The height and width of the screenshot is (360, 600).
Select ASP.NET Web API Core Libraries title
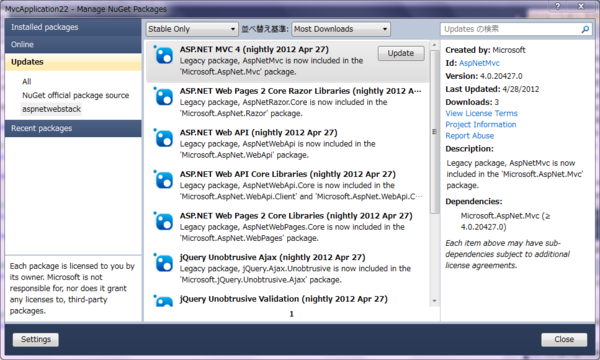pos(288,174)
